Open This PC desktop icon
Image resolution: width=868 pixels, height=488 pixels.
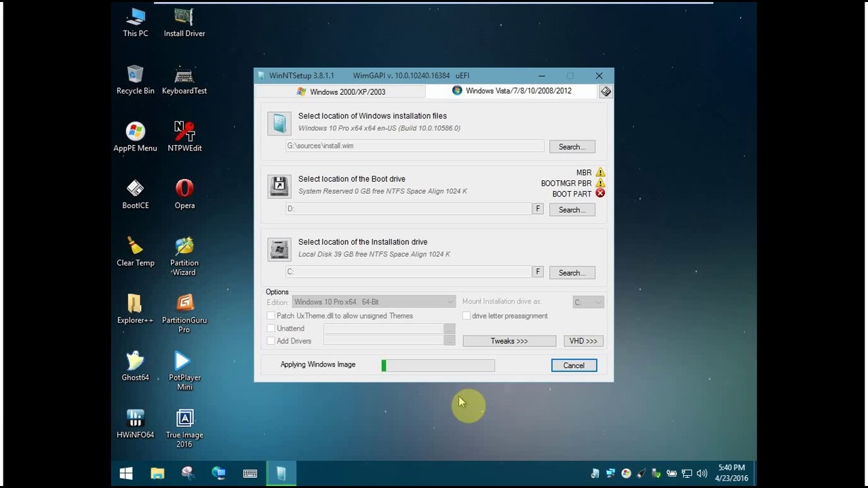click(135, 22)
